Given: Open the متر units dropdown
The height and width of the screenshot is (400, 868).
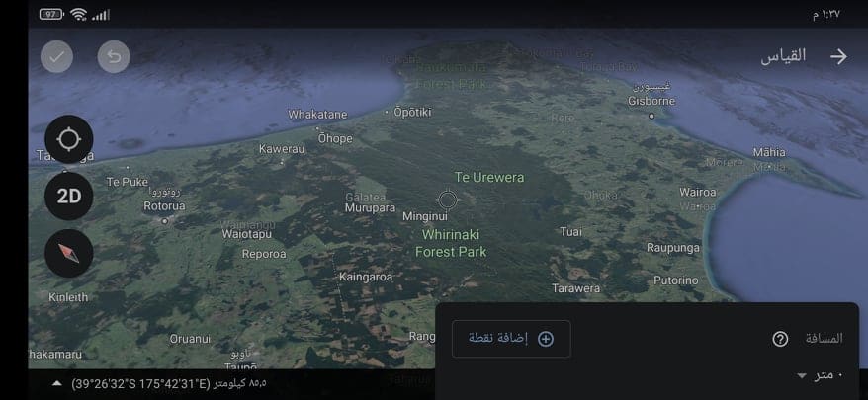Looking at the screenshot, I should pyautogui.click(x=820, y=375).
